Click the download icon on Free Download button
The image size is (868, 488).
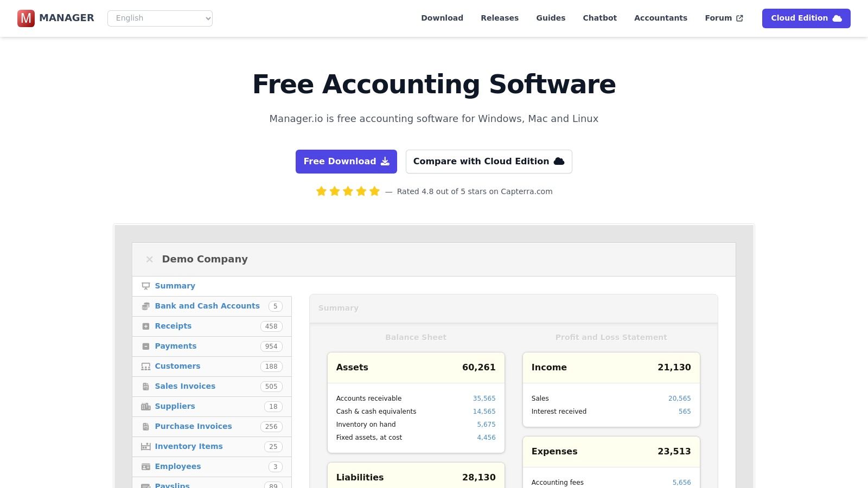click(x=385, y=161)
